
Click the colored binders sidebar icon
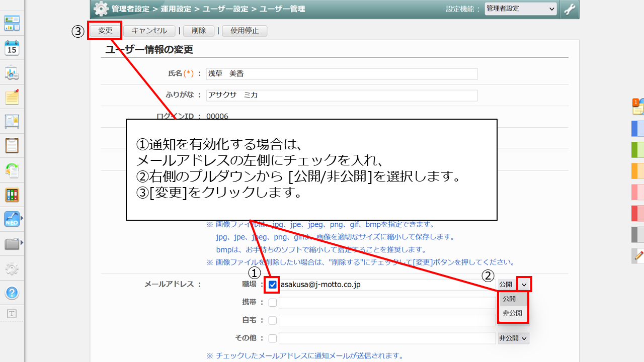point(12,195)
